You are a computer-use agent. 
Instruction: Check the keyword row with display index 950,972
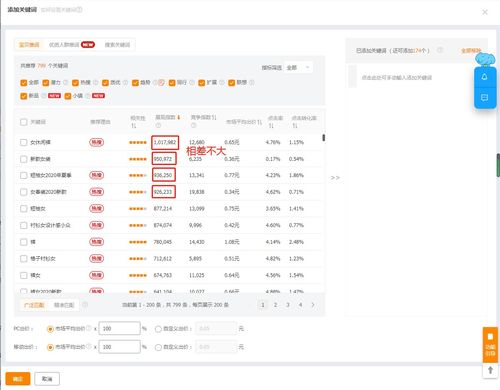24,159
